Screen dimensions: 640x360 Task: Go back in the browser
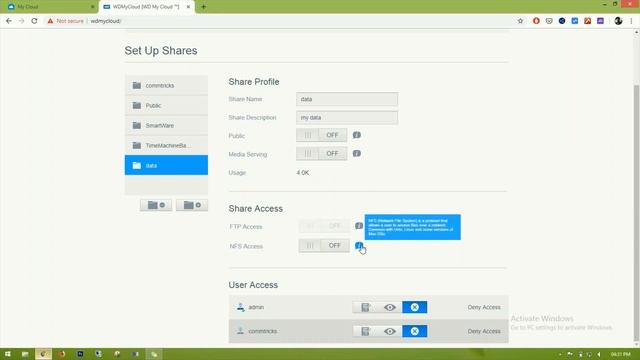tap(9, 21)
